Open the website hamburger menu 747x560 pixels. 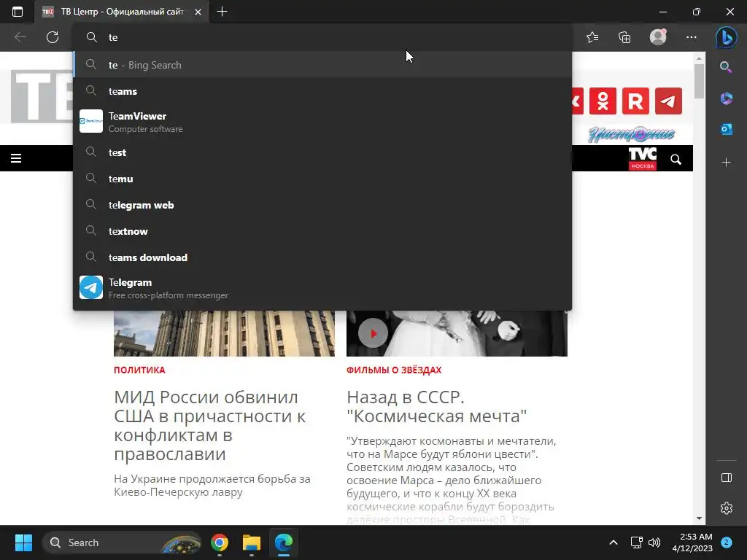pyautogui.click(x=16, y=158)
